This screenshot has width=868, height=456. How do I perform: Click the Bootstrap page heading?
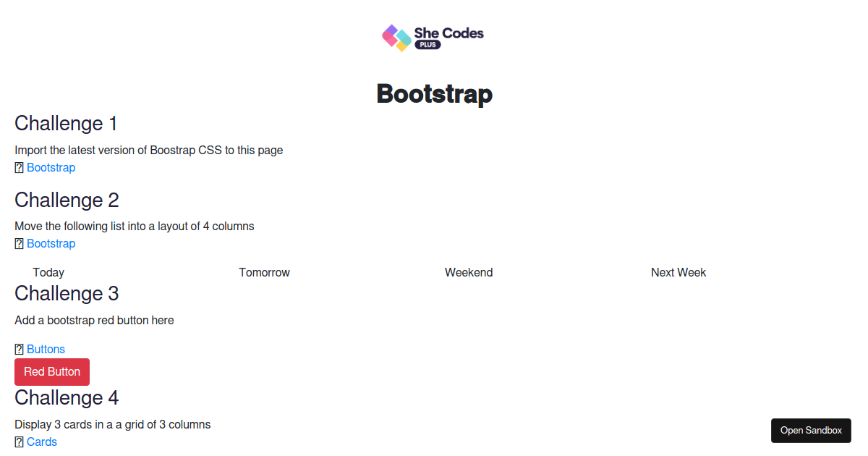433,93
